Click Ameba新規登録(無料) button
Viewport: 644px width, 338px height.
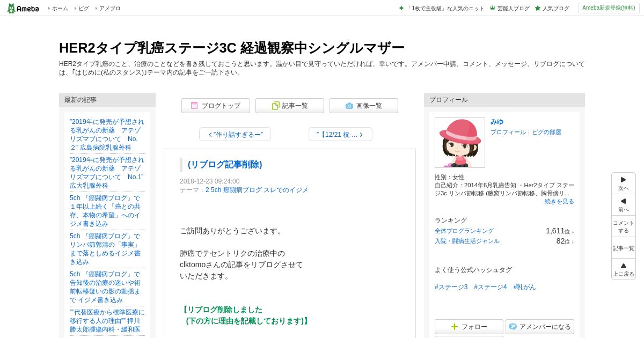click(609, 8)
